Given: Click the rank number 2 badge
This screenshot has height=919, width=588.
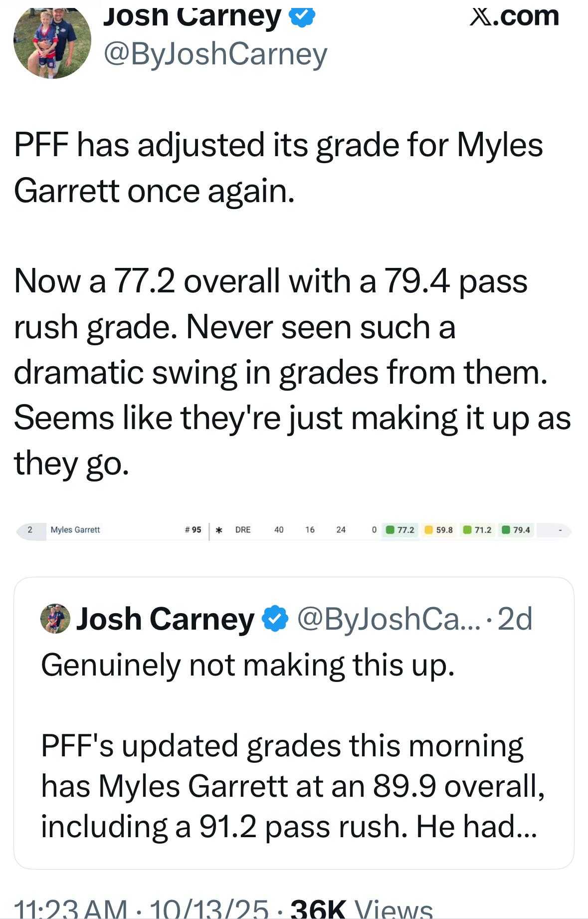Looking at the screenshot, I should coord(30,530).
